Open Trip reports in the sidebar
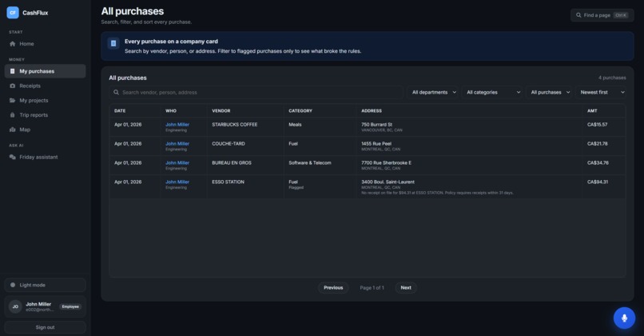The image size is (644, 336). tap(46, 115)
